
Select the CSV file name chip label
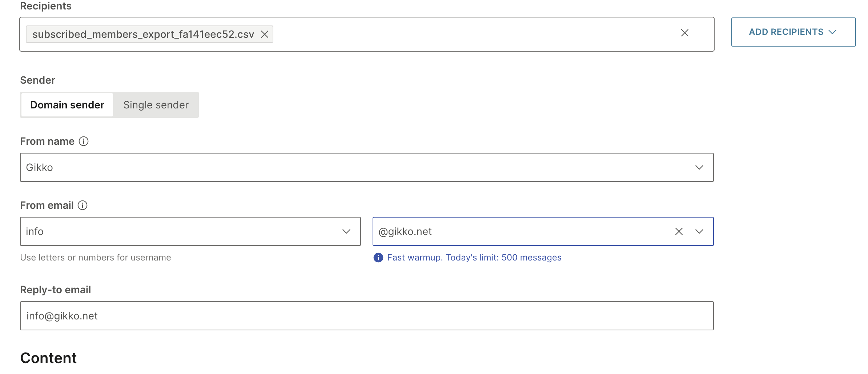point(143,34)
